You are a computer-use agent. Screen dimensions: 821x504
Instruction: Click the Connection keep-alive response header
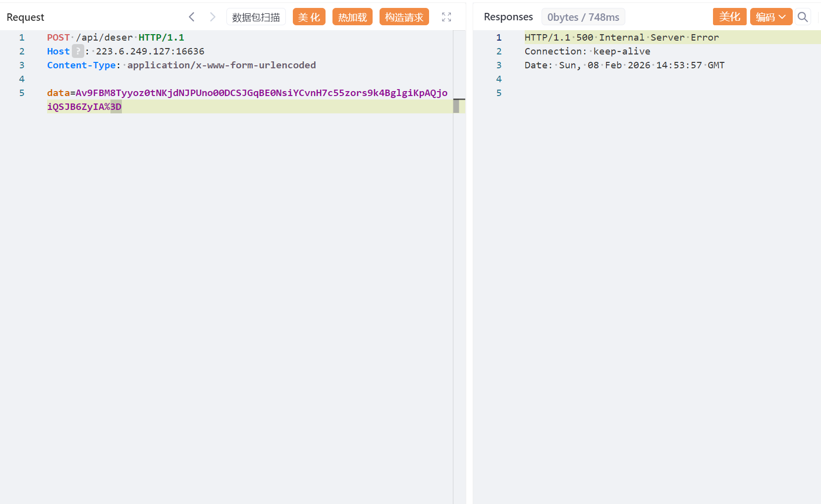587,51
